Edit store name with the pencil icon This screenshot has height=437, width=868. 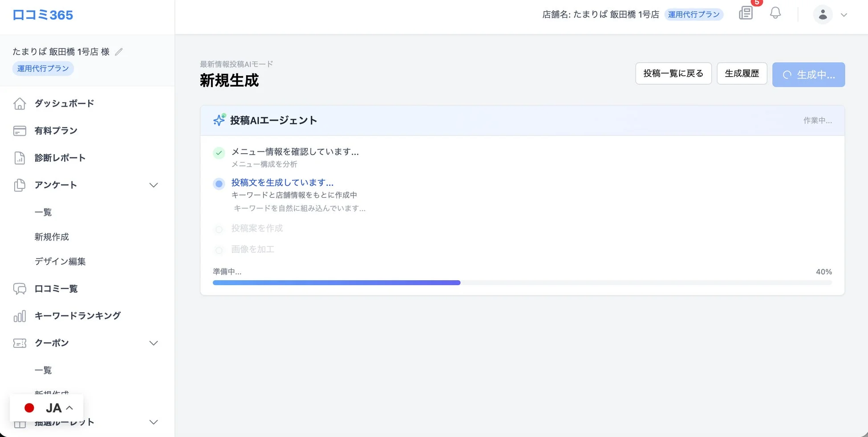pos(118,52)
